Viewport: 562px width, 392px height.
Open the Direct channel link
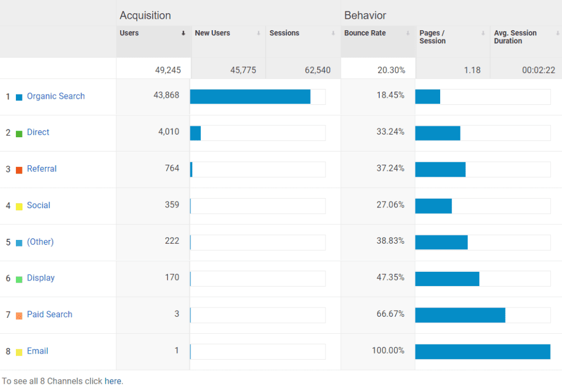(x=38, y=132)
